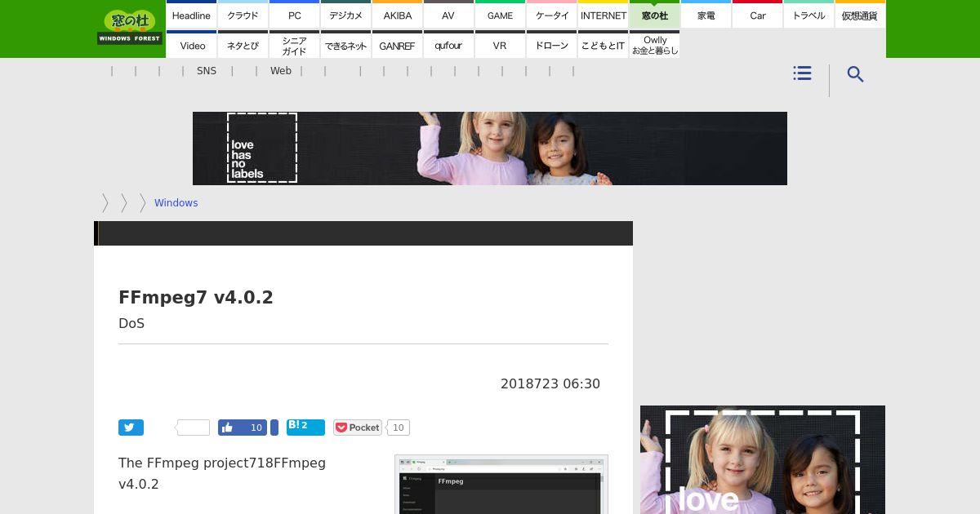Visit the こどもとIT tab
Screen dimensions: 980x514
tap(603, 45)
